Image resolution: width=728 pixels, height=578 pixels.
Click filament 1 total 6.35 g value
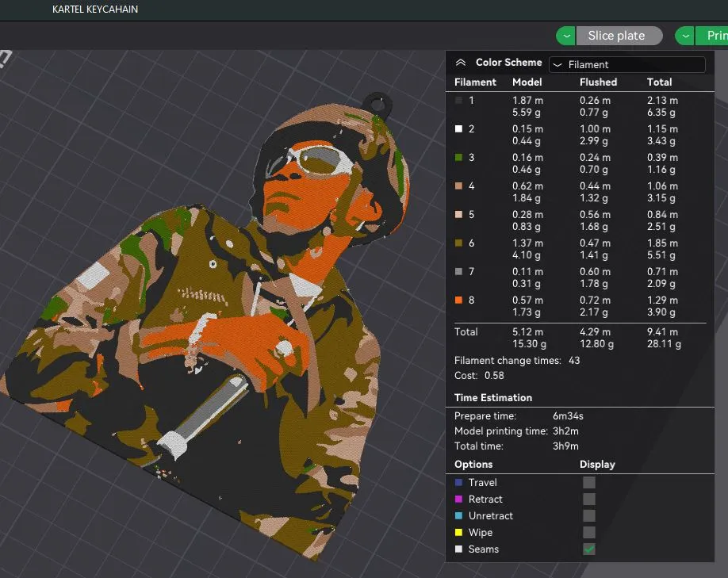tap(661, 113)
